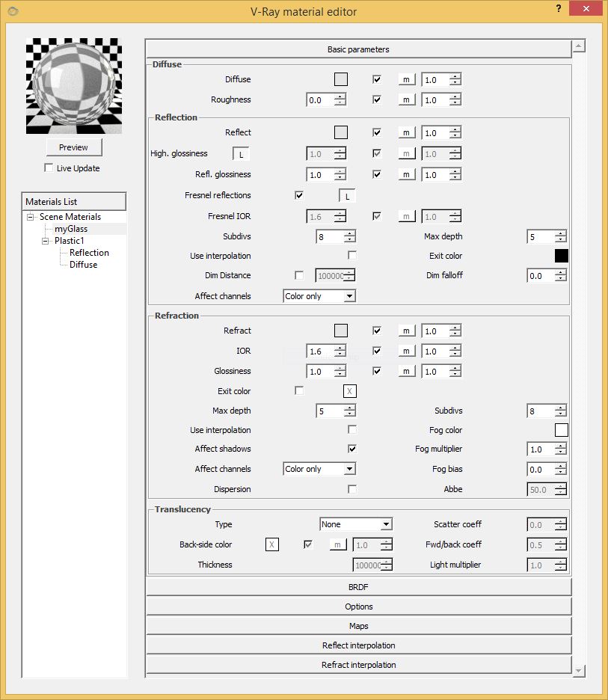Open reflection Affect channels dropdown
This screenshot has height=700, width=608.
coord(319,296)
